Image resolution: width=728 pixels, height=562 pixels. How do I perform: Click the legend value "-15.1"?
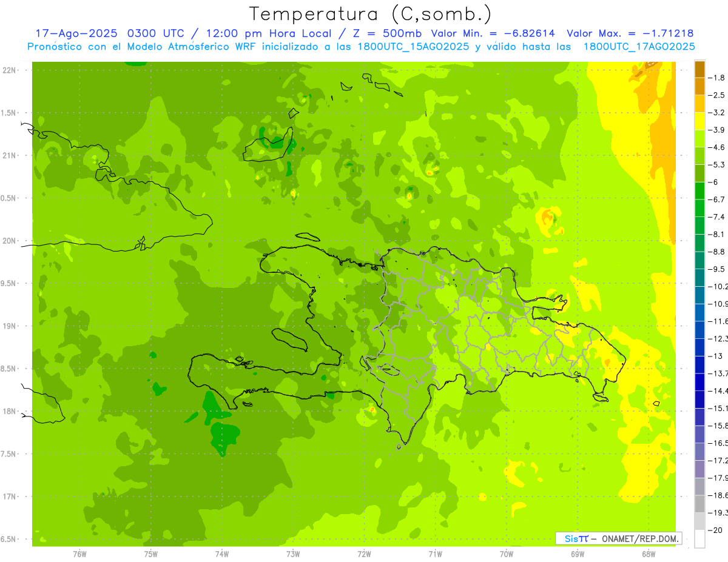click(718, 408)
